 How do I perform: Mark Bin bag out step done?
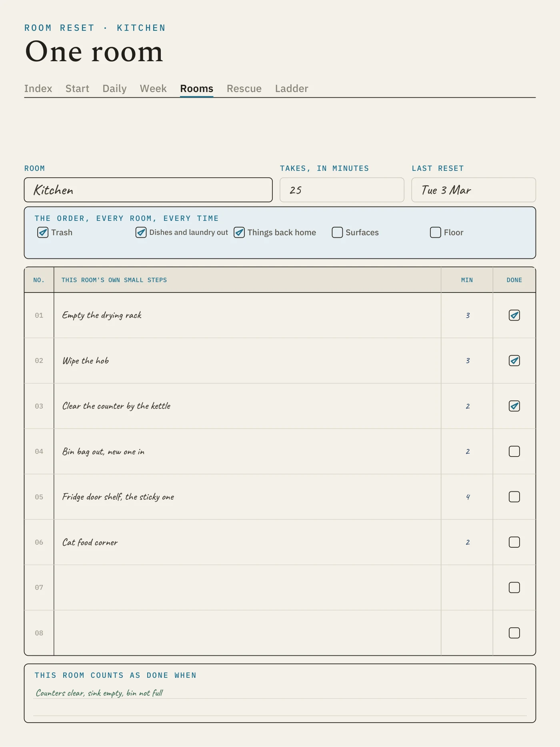(514, 451)
